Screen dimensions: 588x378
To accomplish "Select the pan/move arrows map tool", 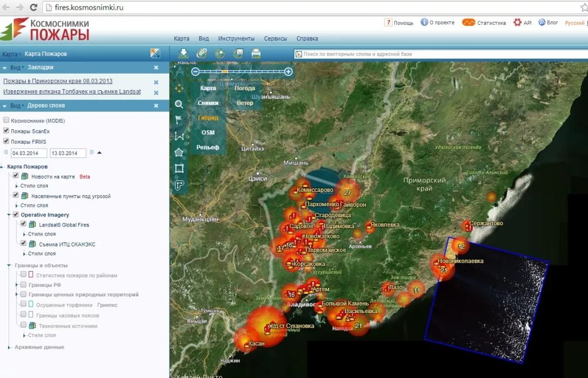I will [x=179, y=88].
